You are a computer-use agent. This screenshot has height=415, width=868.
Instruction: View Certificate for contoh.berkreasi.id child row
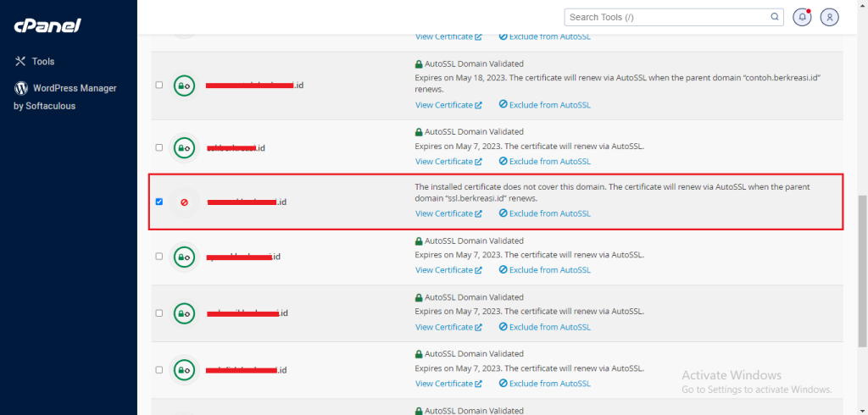(448, 104)
